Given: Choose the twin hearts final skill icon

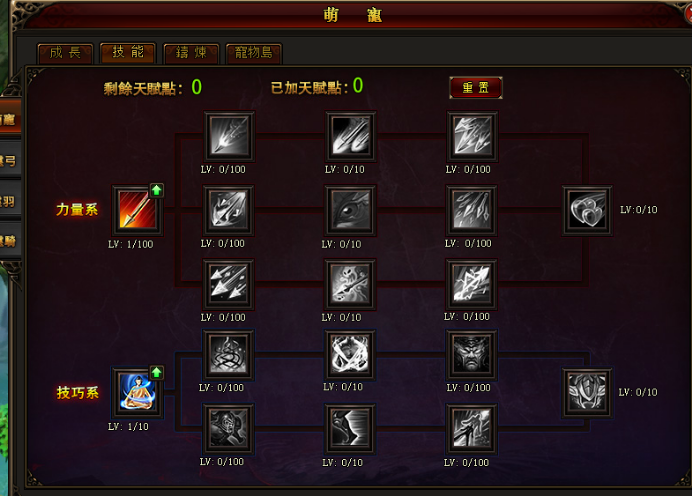Looking at the screenshot, I should coord(587,210).
